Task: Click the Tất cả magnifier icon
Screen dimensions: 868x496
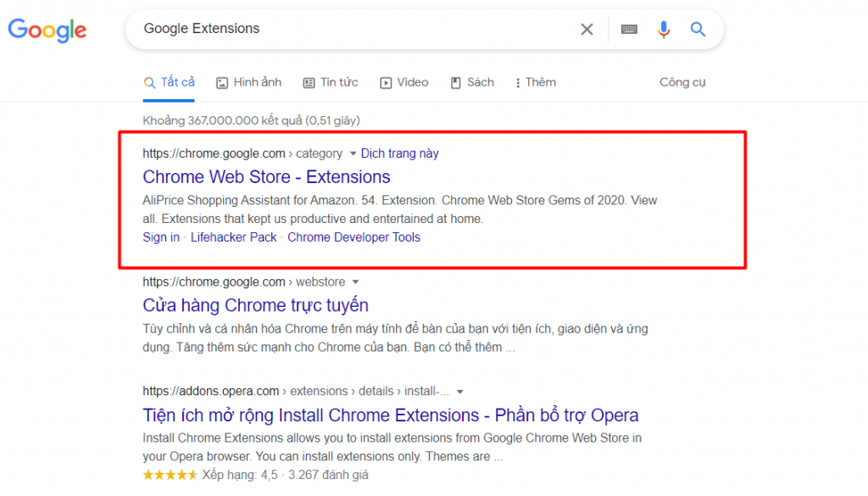Action: 149,83
